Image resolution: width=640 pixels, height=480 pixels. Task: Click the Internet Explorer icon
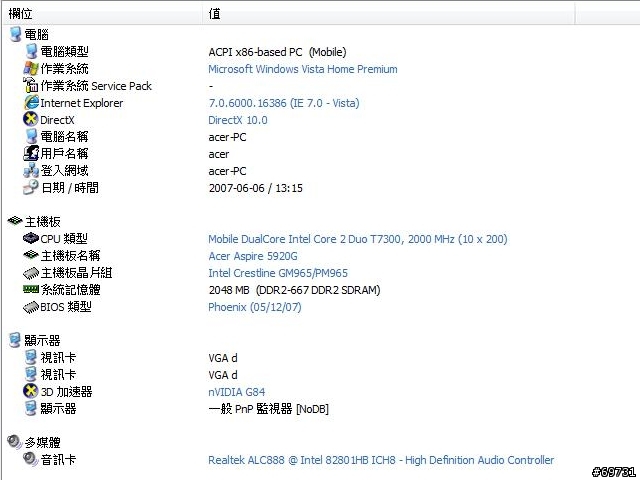[x=31, y=102]
